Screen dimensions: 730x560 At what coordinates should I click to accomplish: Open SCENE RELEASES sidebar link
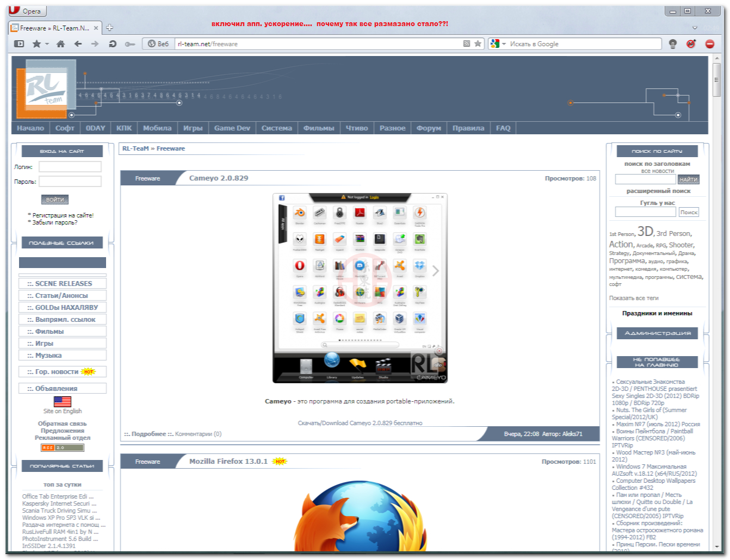pyautogui.click(x=63, y=283)
